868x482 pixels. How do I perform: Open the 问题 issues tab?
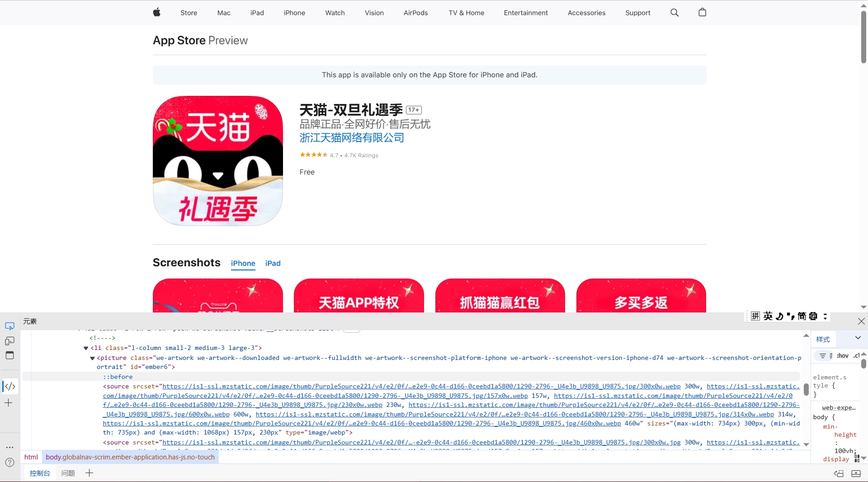click(x=68, y=473)
